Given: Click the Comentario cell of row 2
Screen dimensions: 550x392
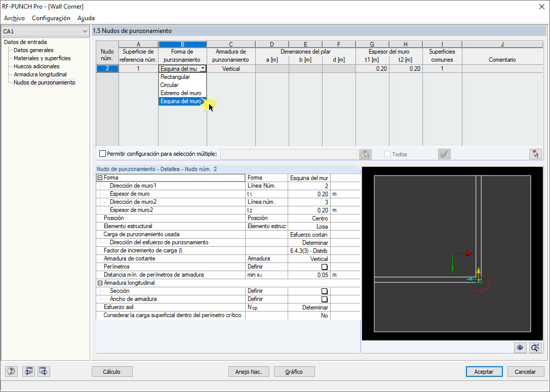Looking at the screenshot, I should 502,69.
